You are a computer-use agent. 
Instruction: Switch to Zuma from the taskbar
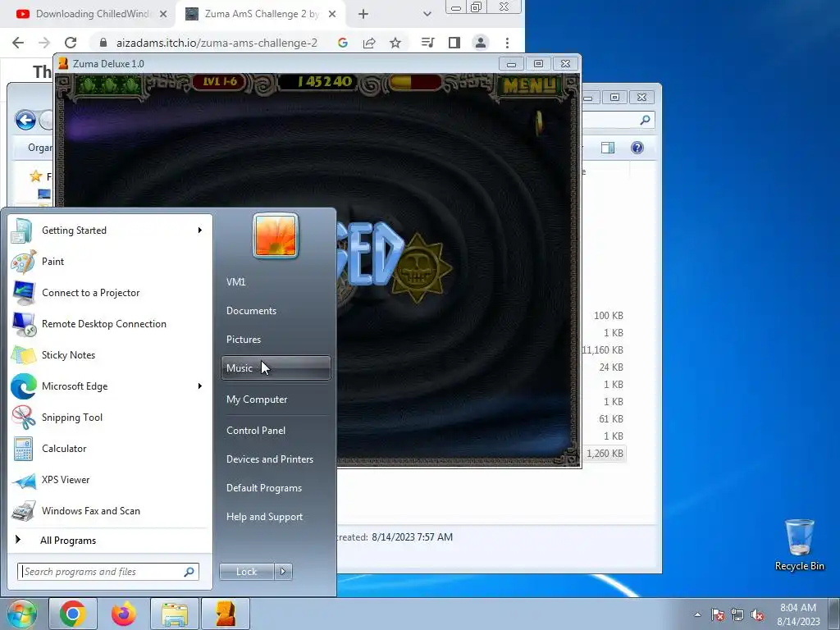click(x=226, y=614)
